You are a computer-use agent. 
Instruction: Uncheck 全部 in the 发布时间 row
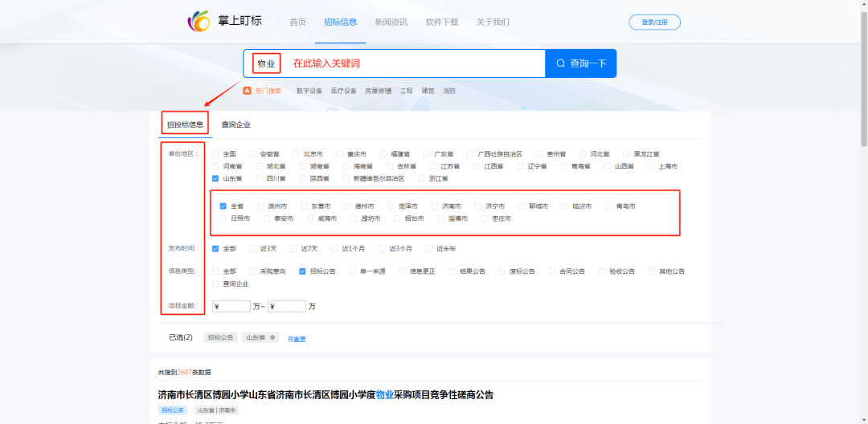[x=216, y=249]
